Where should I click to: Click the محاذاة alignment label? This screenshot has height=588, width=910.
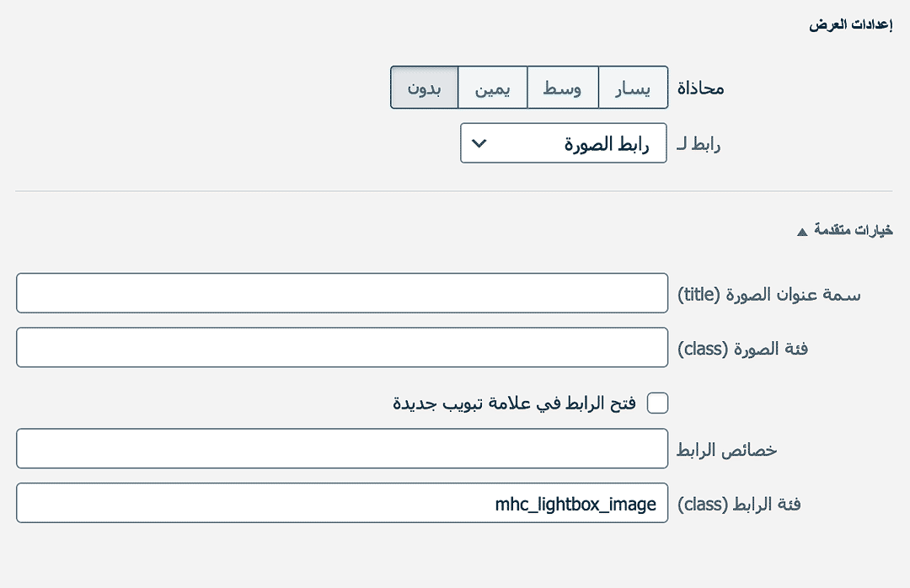point(700,88)
